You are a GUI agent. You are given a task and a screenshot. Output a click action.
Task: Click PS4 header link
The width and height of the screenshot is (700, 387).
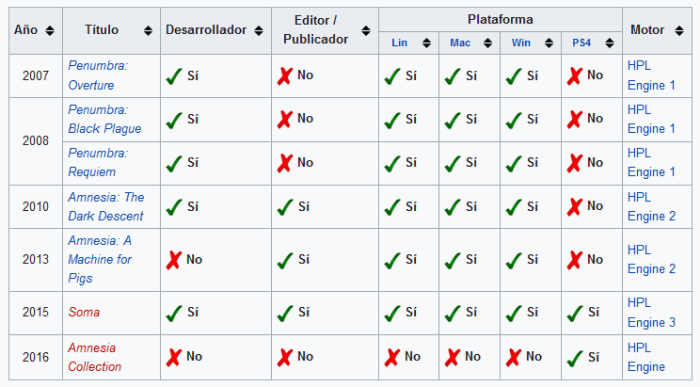click(x=582, y=43)
